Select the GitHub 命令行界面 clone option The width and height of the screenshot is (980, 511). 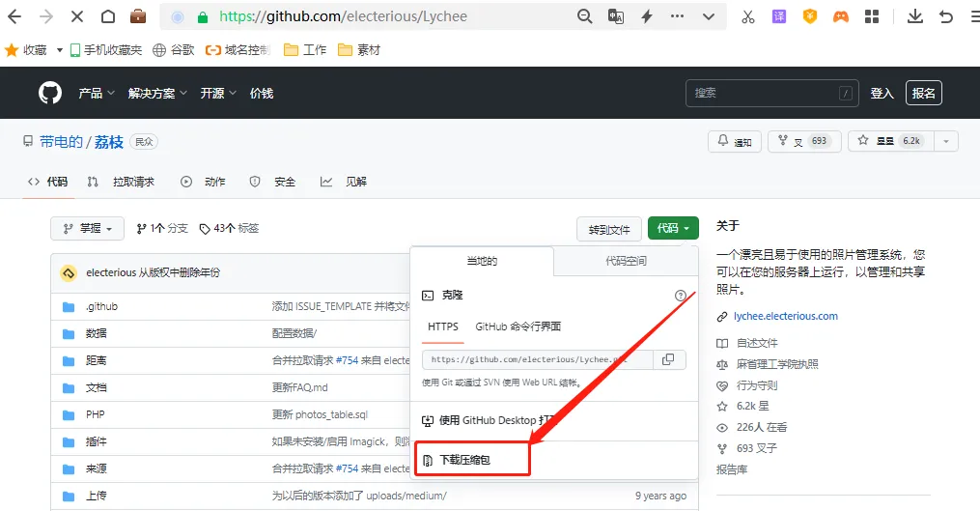point(518,326)
